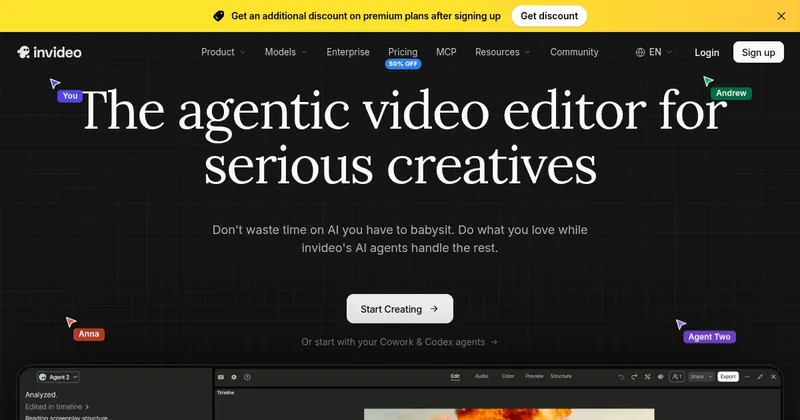Open Cowork & Codex agents link
This screenshot has width=800, height=420.
pyautogui.click(x=399, y=342)
